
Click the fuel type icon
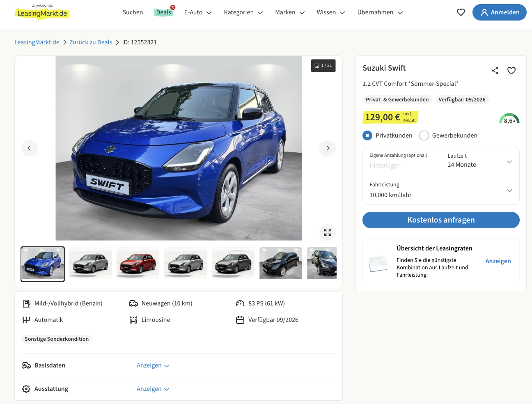(26, 303)
